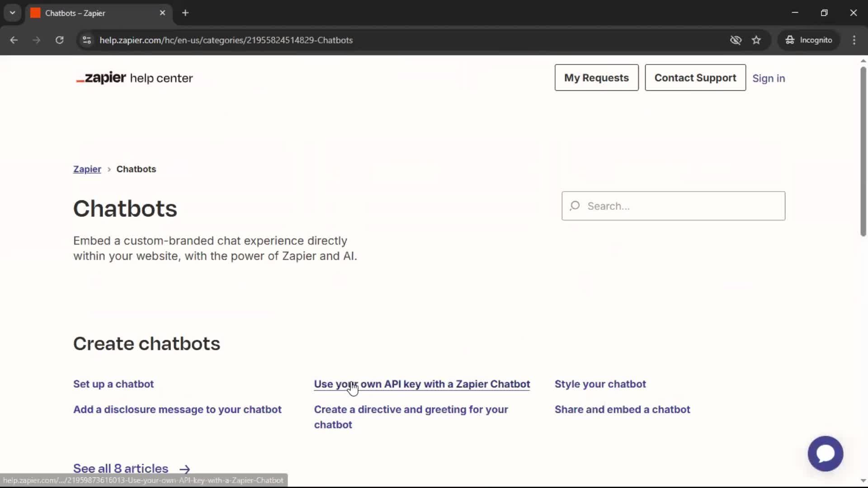This screenshot has width=868, height=488.
Task: Open the Incognito profile indicator
Action: (x=809, y=40)
